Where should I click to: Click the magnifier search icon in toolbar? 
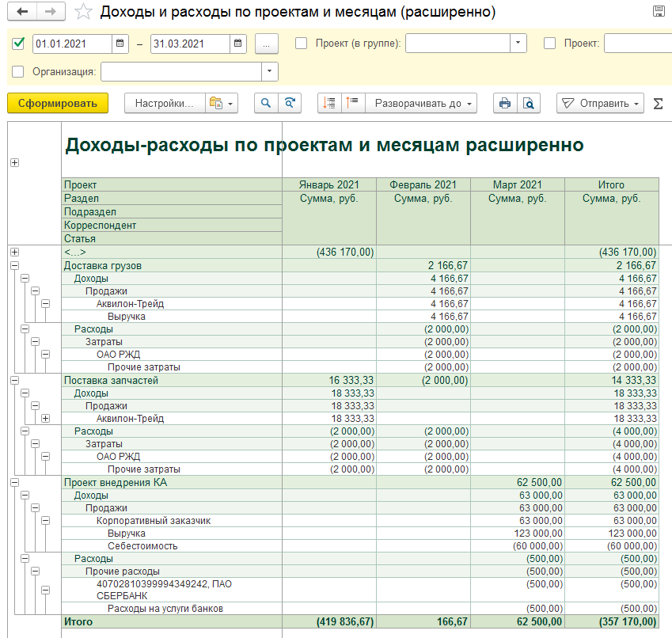click(x=266, y=103)
